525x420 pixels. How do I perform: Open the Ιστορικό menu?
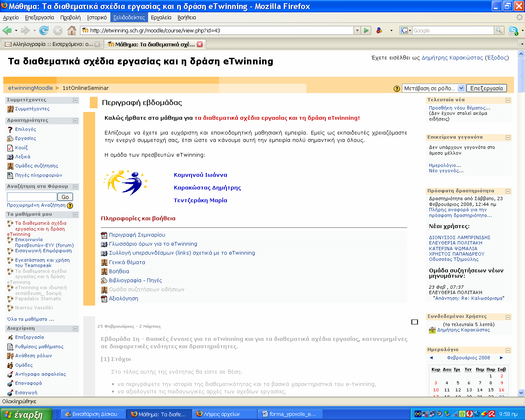pyautogui.click(x=97, y=18)
